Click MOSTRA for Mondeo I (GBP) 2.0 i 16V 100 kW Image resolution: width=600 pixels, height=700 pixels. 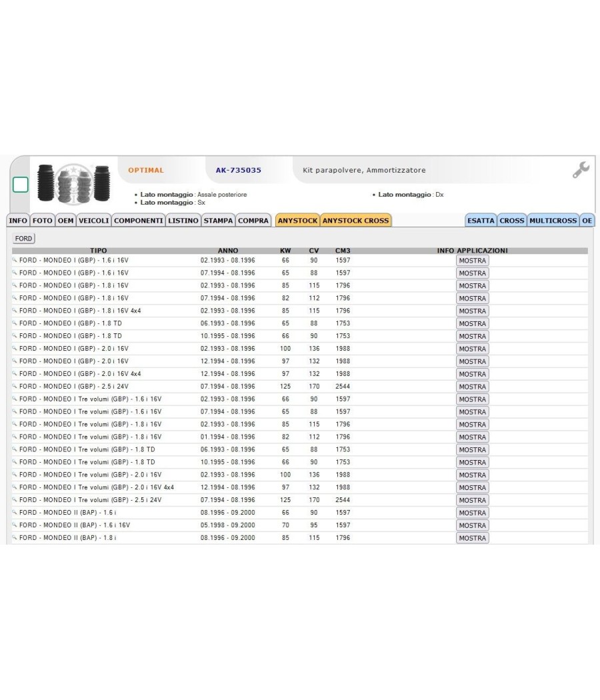(x=472, y=349)
